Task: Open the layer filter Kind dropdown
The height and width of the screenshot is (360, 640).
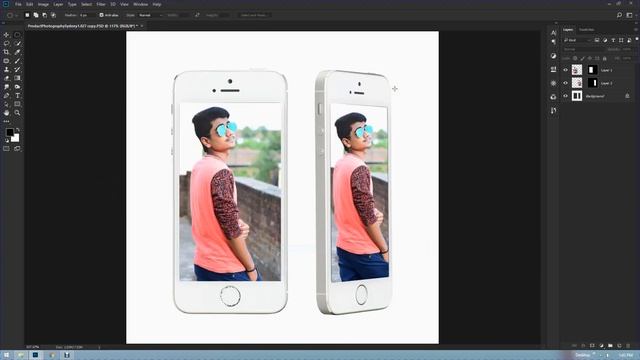Action: tap(577, 40)
